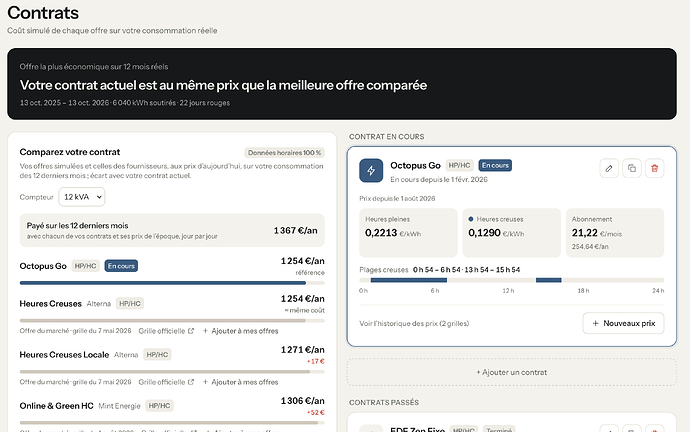Add Heures Creuses Locale to my offers
This screenshot has width=690, height=432.
(240, 382)
